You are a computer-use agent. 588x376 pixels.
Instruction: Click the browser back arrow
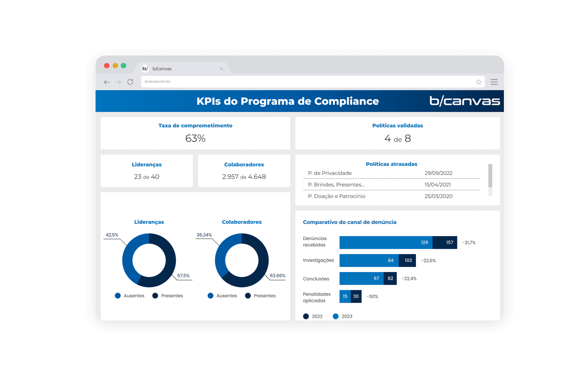coord(107,82)
